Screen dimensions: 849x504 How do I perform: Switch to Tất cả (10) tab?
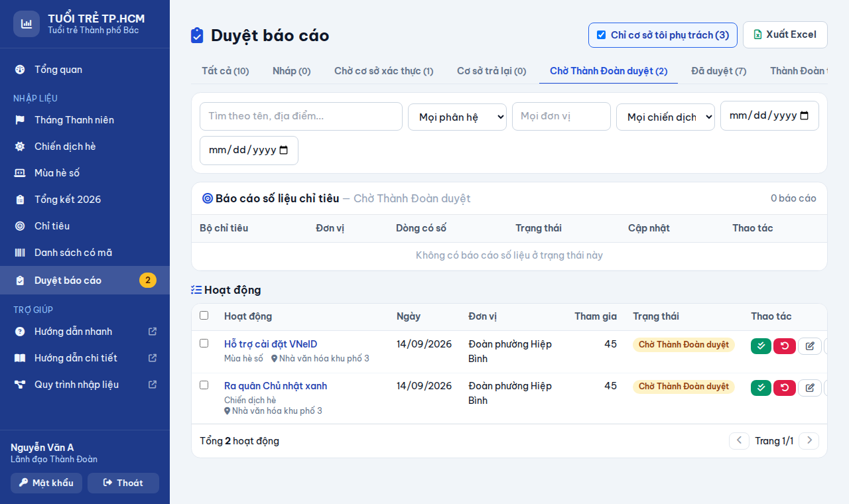226,71
